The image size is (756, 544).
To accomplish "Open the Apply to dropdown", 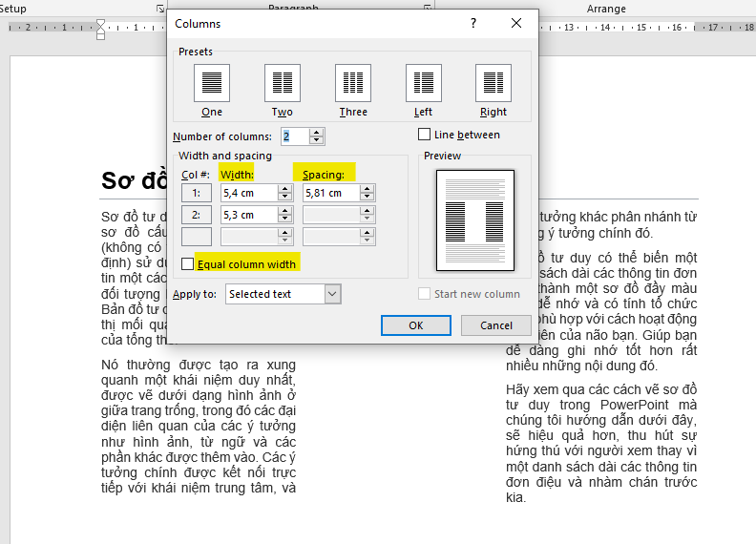I will pos(331,294).
